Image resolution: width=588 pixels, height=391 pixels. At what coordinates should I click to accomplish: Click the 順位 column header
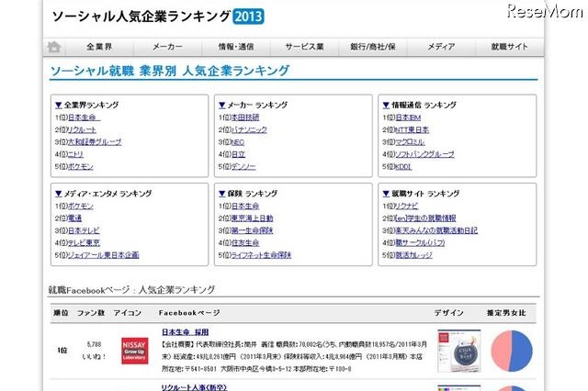coord(61,313)
